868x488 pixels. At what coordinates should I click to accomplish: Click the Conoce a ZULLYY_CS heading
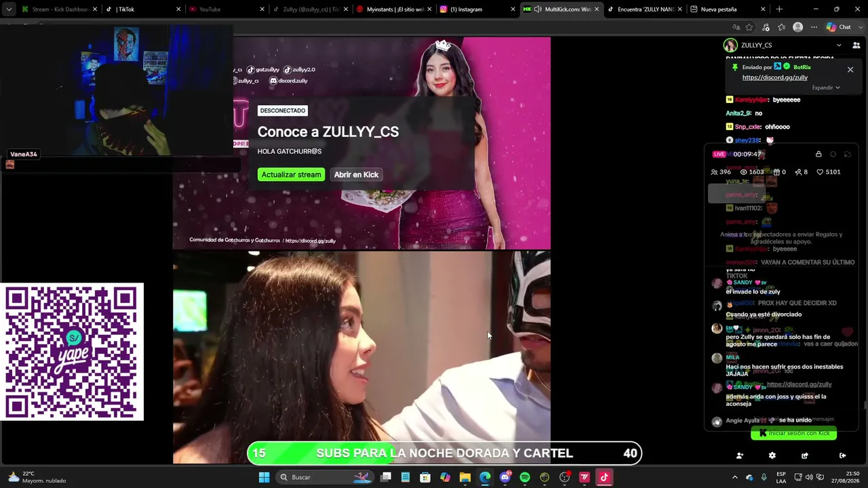tap(328, 132)
